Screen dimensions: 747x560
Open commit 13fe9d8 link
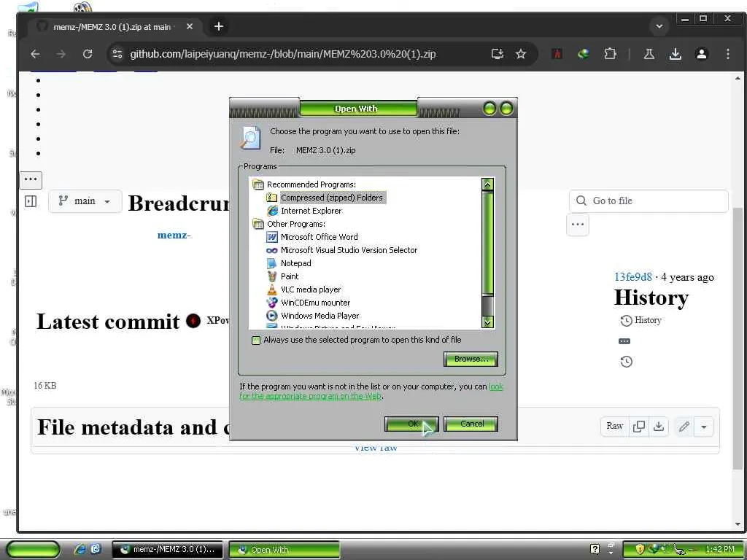(x=632, y=277)
